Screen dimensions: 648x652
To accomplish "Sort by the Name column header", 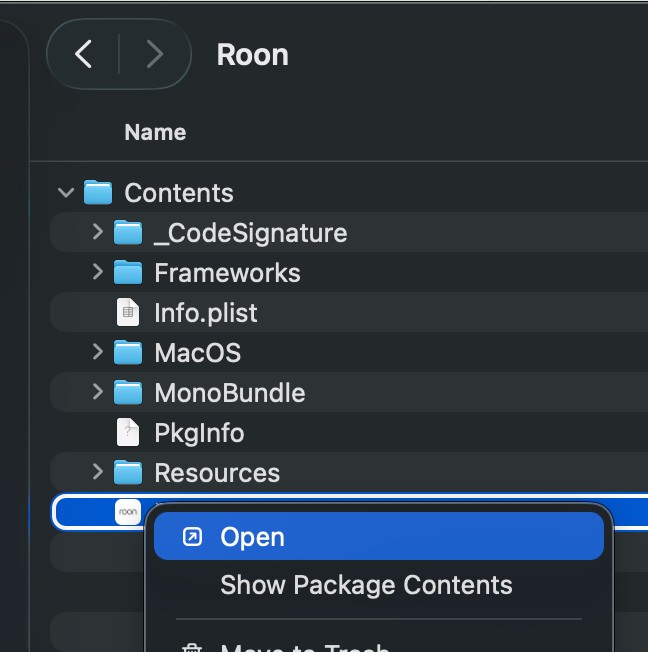I will point(155,132).
